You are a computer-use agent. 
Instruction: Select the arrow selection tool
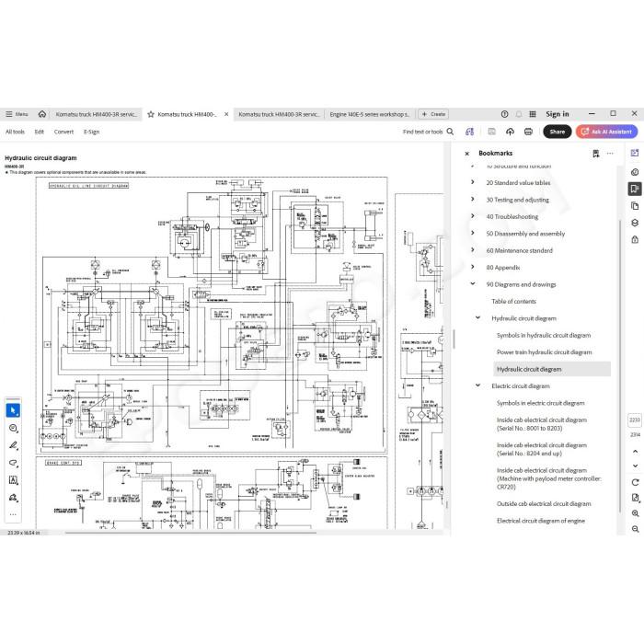click(x=13, y=410)
